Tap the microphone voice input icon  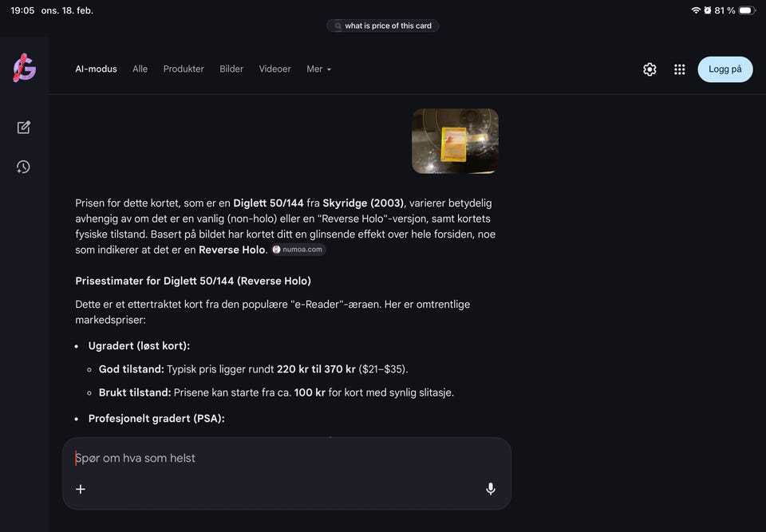pos(491,488)
